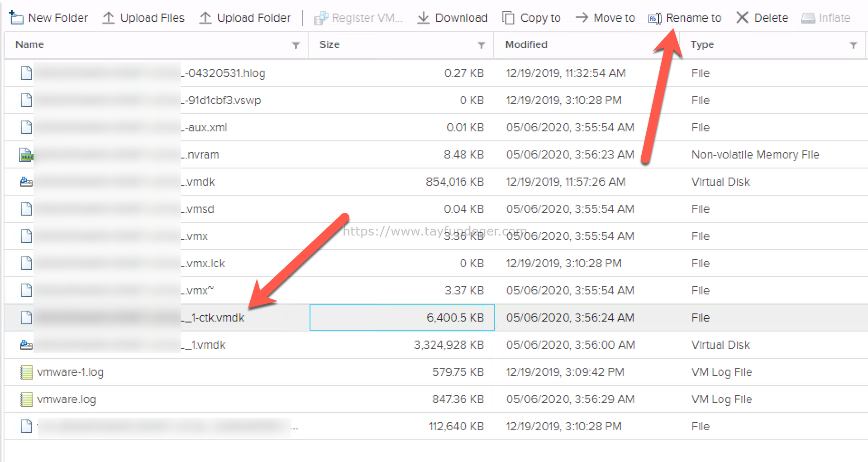The image size is (868, 462).
Task: Click the Rename to label
Action: pyautogui.click(x=693, y=18)
